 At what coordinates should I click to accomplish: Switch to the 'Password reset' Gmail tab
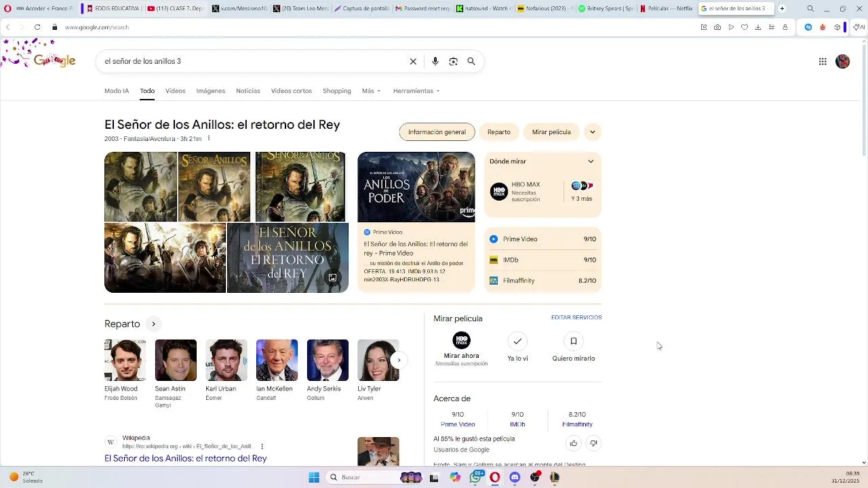[423, 9]
